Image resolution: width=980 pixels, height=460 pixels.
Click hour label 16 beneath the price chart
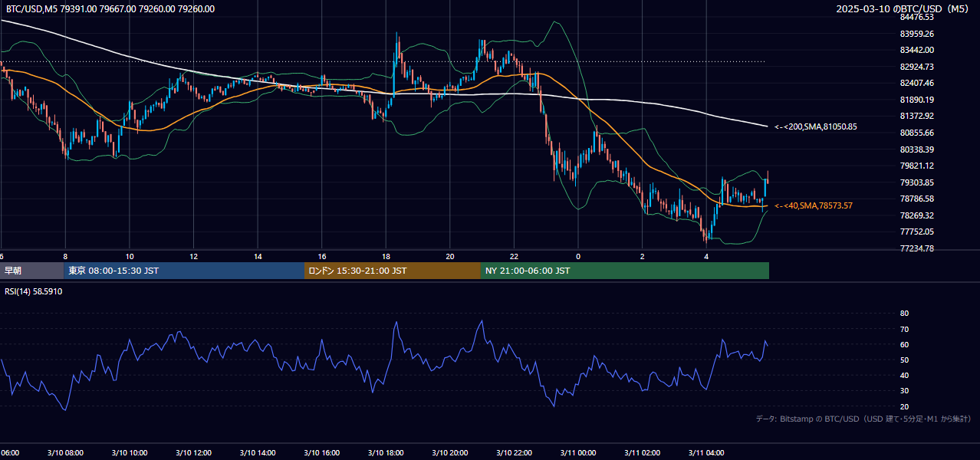(322, 256)
